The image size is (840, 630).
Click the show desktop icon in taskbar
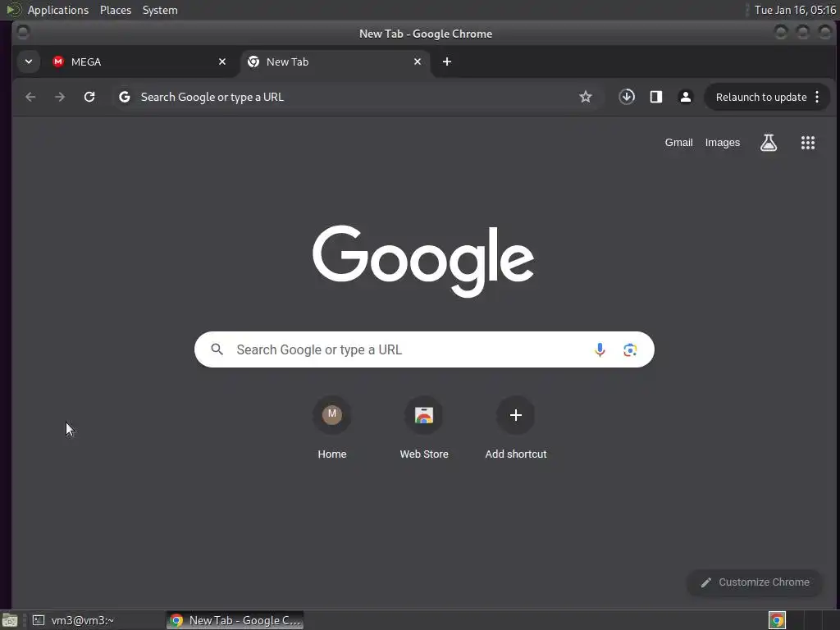coord(10,620)
